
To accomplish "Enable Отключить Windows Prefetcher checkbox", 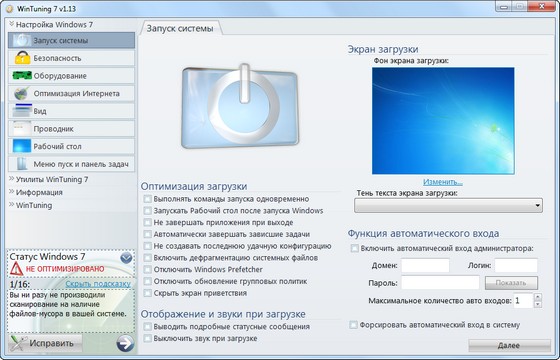I will [148, 270].
